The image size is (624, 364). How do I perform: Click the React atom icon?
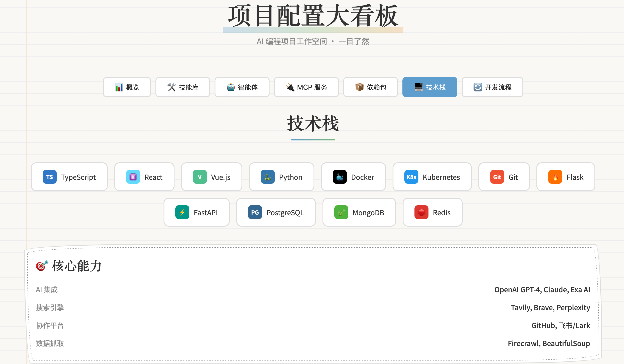pos(133,177)
